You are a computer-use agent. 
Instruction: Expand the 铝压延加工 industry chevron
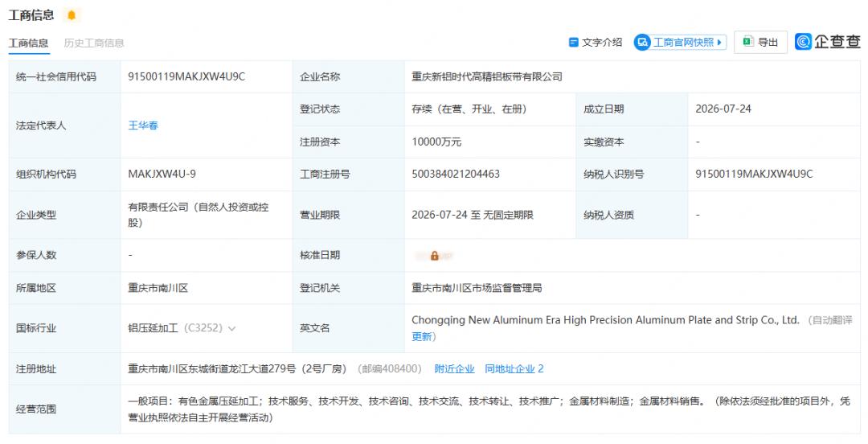point(232,329)
